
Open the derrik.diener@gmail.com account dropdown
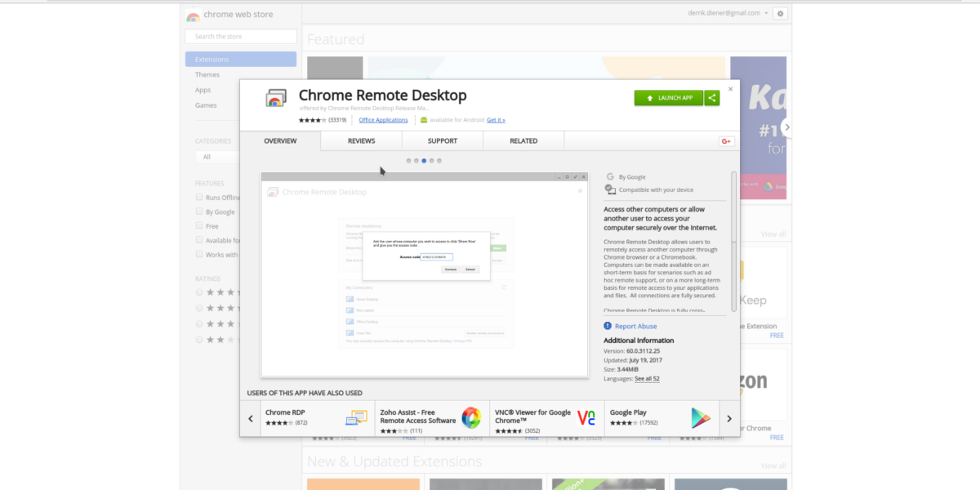[728, 13]
